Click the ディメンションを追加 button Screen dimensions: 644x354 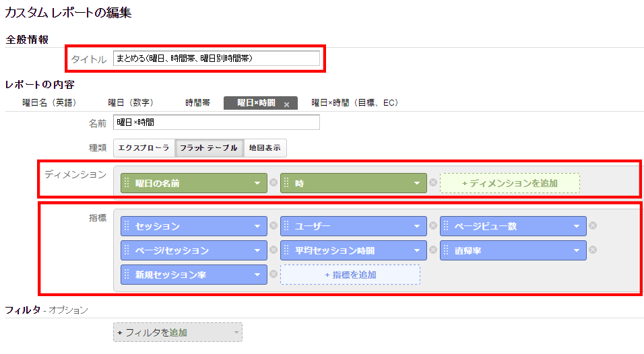click(x=509, y=183)
